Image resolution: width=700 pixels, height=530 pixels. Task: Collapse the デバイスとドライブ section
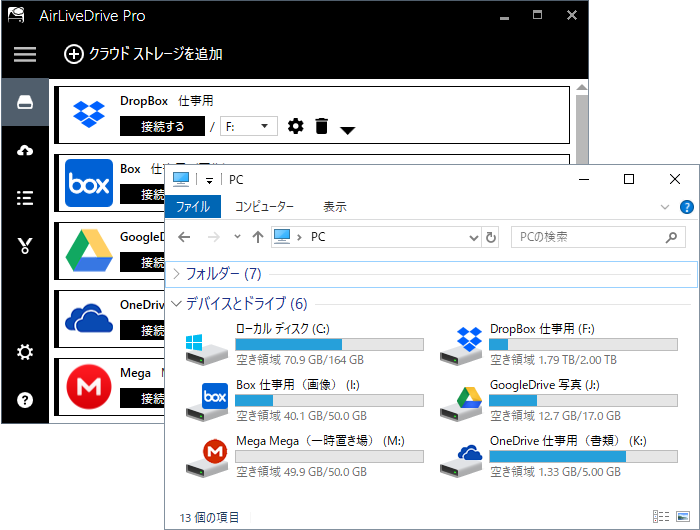[177, 303]
